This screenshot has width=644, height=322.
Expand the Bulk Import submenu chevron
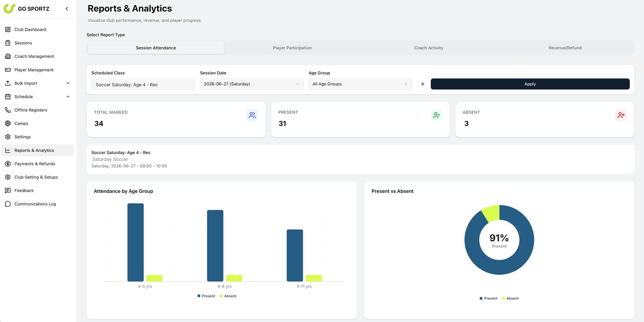(68, 83)
